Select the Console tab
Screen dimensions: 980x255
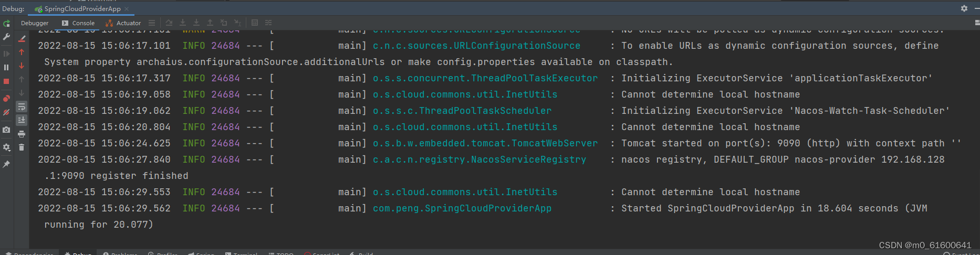coord(78,23)
